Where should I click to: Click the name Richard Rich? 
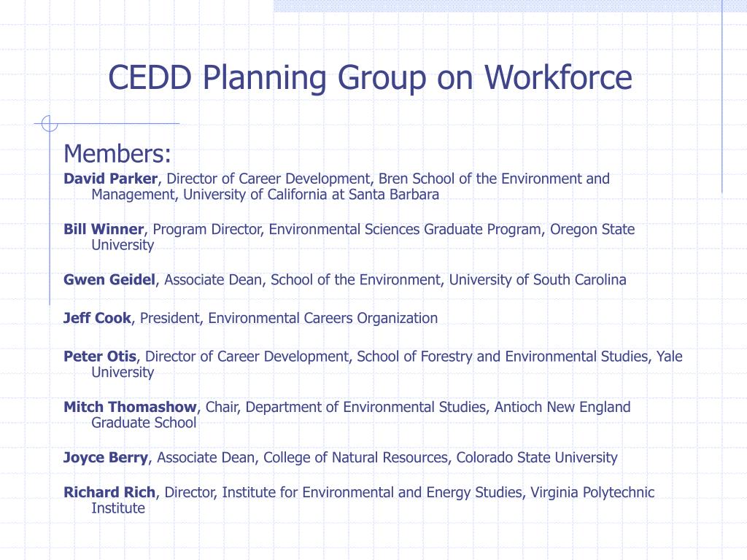(x=109, y=492)
